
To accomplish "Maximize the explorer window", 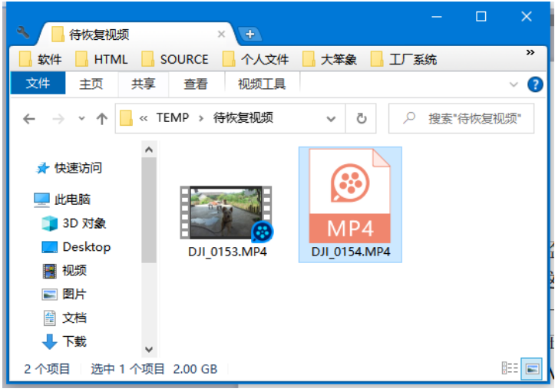I will coord(481,17).
